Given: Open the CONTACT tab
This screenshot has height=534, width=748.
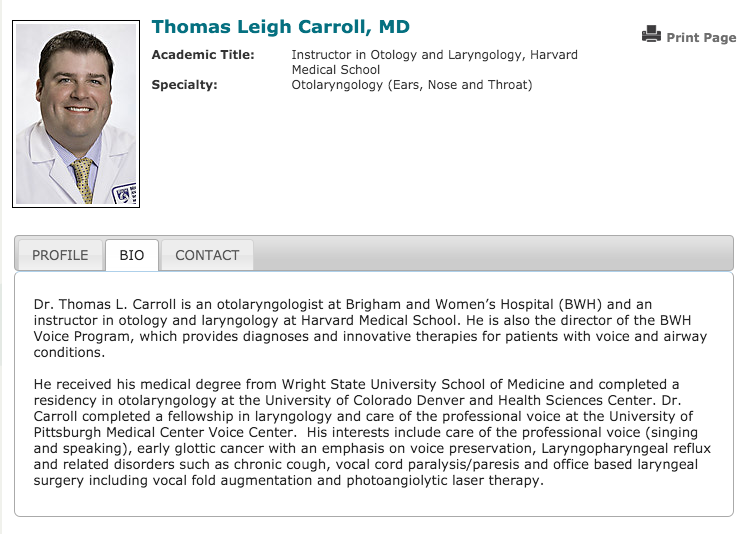Looking at the screenshot, I should (x=207, y=255).
